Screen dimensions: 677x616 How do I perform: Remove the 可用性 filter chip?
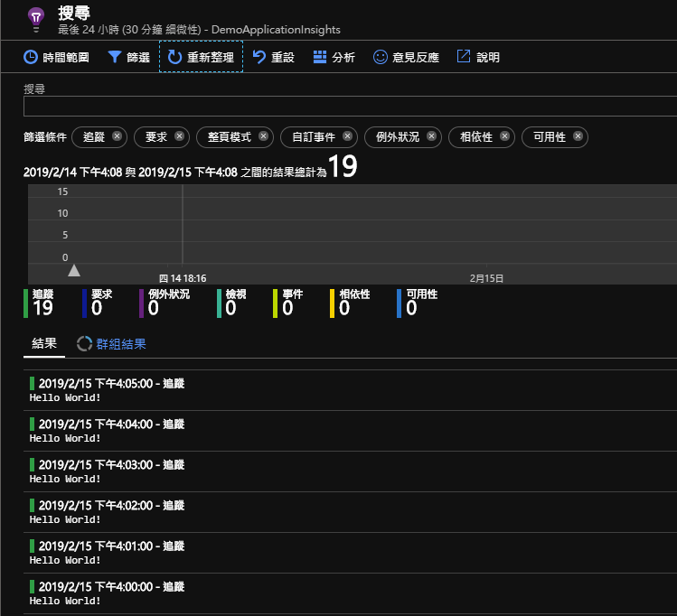(578, 136)
